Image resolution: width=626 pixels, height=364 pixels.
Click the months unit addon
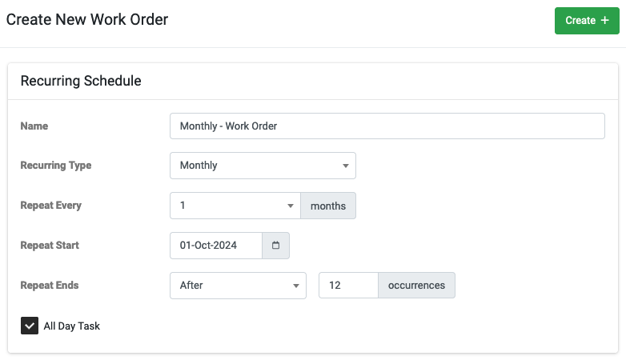pyautogui.click(x=328, y=206)
